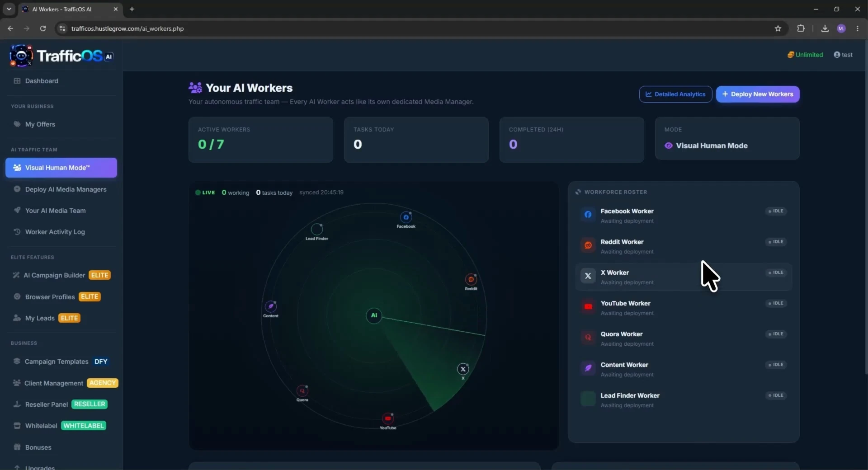Click the Reddit node on radar
868x470 pixels.
point(471,279)
